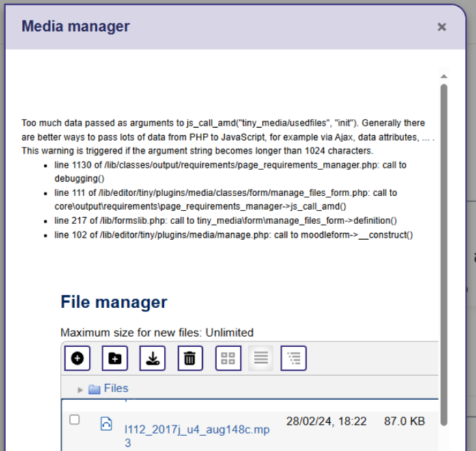This screenshot has height=451, width=476.
Task: Click the Media manager title
Action: (x=76, y=26)
